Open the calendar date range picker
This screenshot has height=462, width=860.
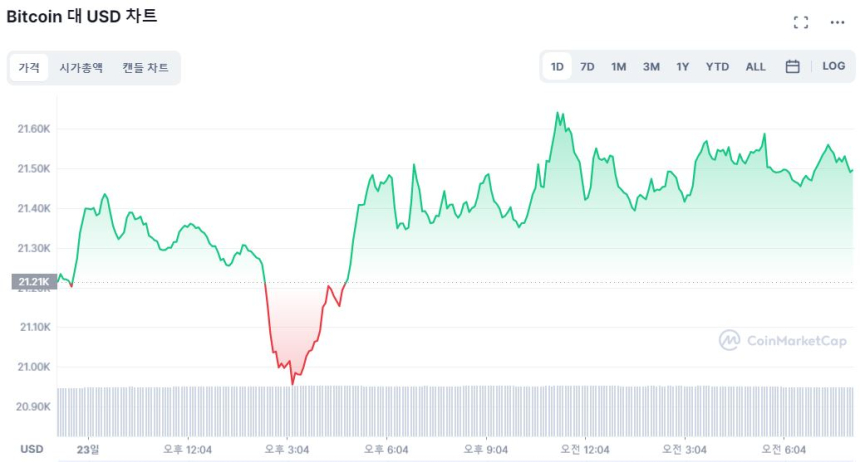tap(792, 67)
